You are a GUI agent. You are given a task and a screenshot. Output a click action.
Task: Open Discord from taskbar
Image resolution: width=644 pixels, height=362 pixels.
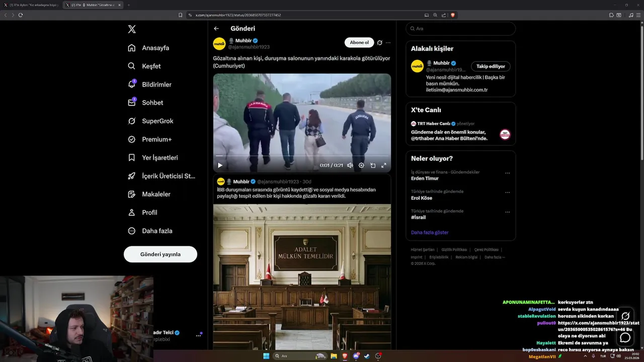click(x=356, y=356)
